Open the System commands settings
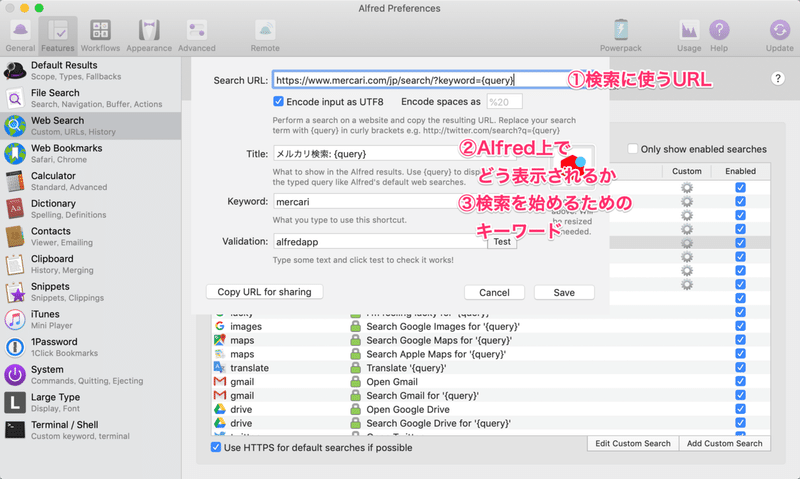Screen dimensions: 800x479 [x=91, y=374]
